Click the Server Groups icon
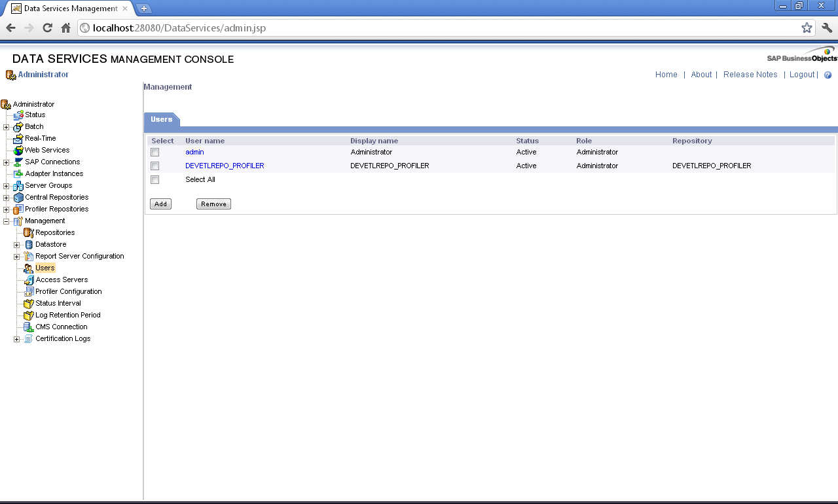Viewport: 838px width, 504px height. (18, 186)
